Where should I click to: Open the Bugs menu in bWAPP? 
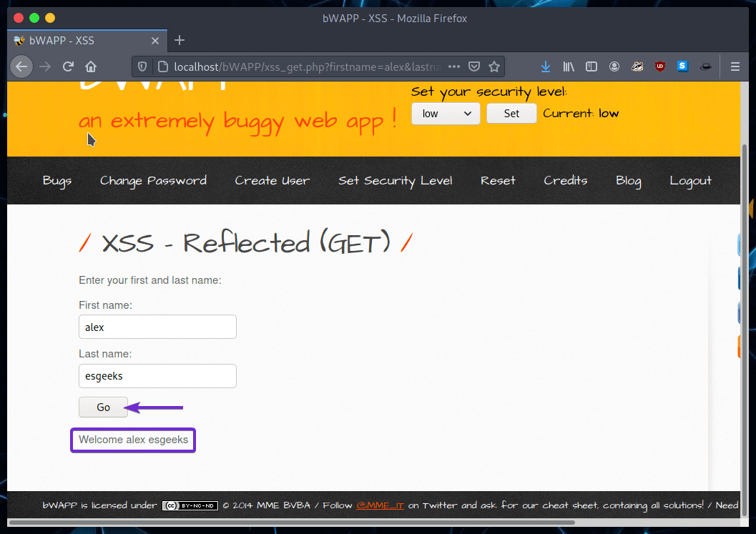pyautogui.click(x=57, y=181)
